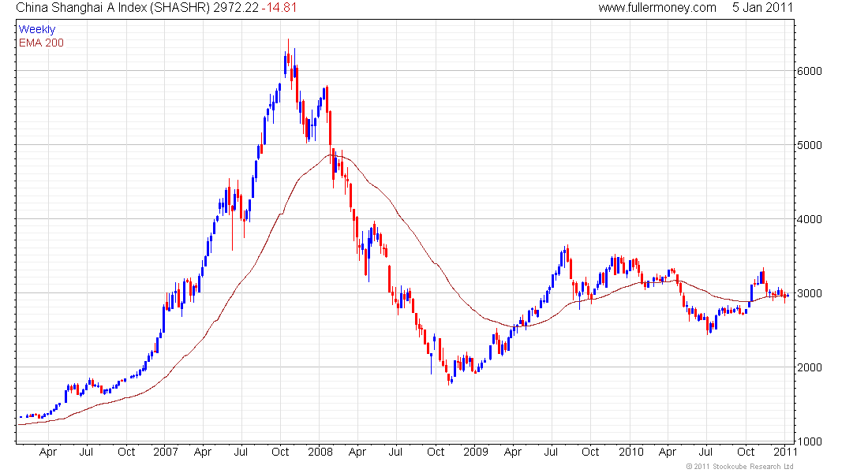Select the 2010 year label on time axis
This screenshot has height=473, width=868.
pyautogui.click(x=631, y=452)
